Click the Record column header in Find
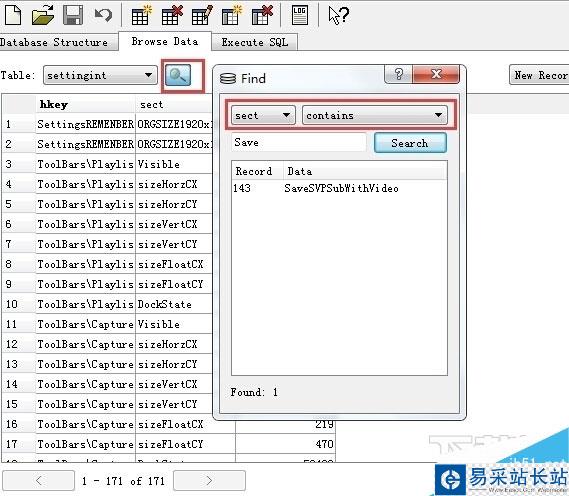 (257, 171)
